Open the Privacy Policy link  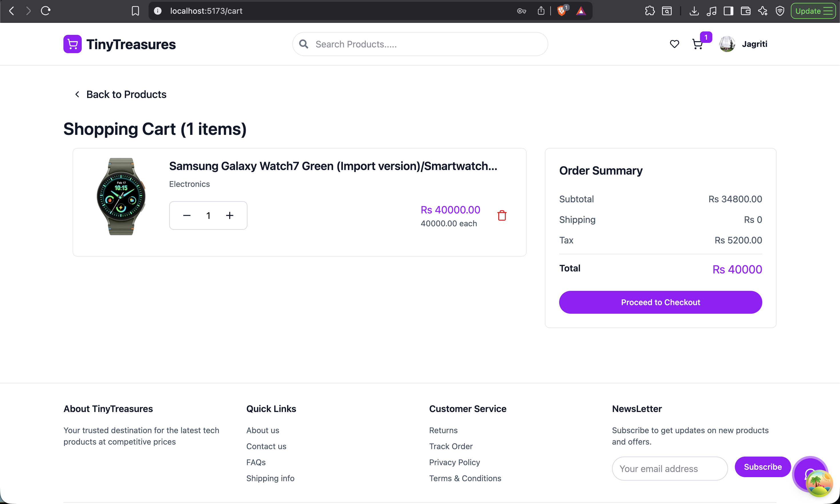454,462
